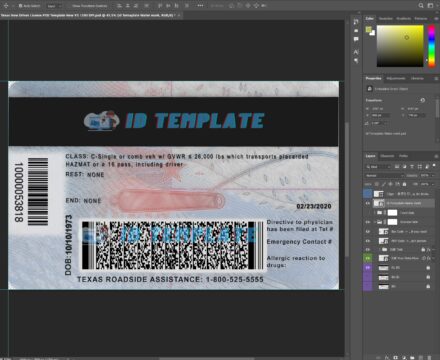The width and height of the screenshot is (440, 360).
Task: Open the Comments speech-bubble panel icon
Action: point(356,39)
